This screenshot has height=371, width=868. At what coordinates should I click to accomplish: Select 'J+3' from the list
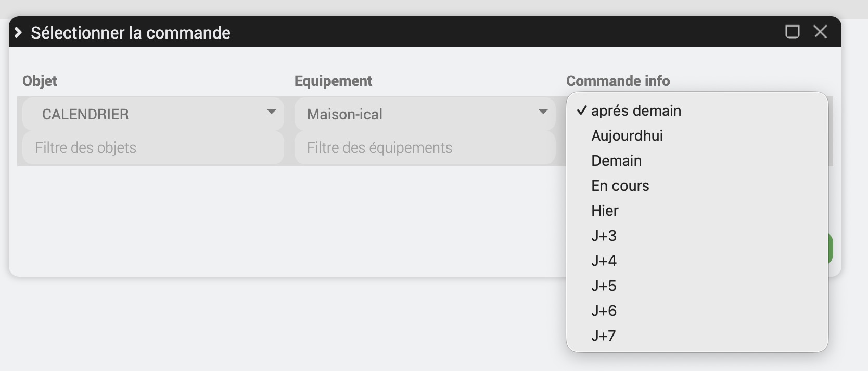coord(604,236)
